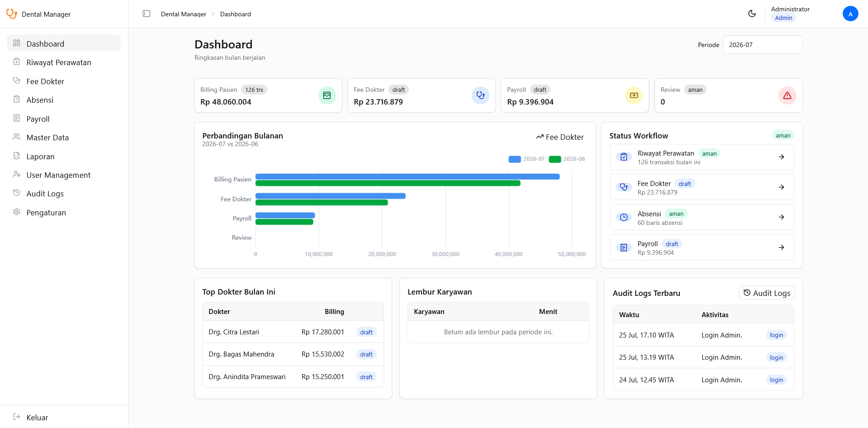Viewport: 868px width, 428px height.
Task: Click the Menit column header
Action: (x=548, y=312)
